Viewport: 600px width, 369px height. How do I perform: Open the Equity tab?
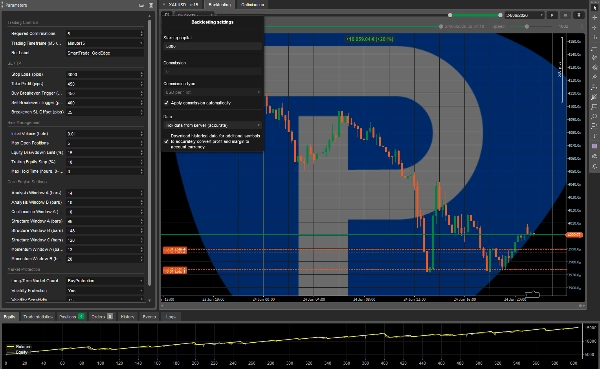(9, 317)
